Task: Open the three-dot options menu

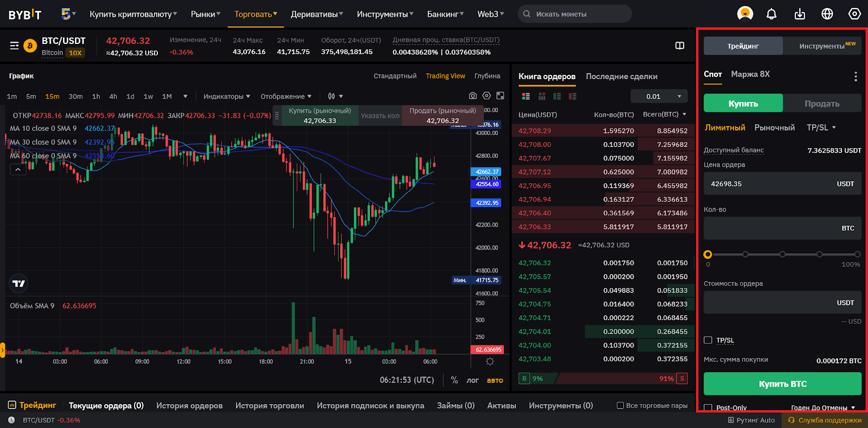Action: [856, 76]
